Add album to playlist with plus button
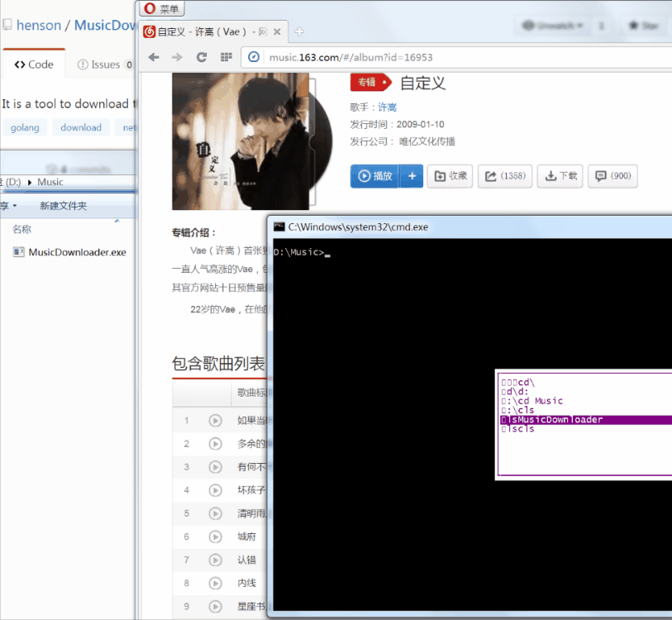Viewport: 672px width, 620px height. point(412,176)
